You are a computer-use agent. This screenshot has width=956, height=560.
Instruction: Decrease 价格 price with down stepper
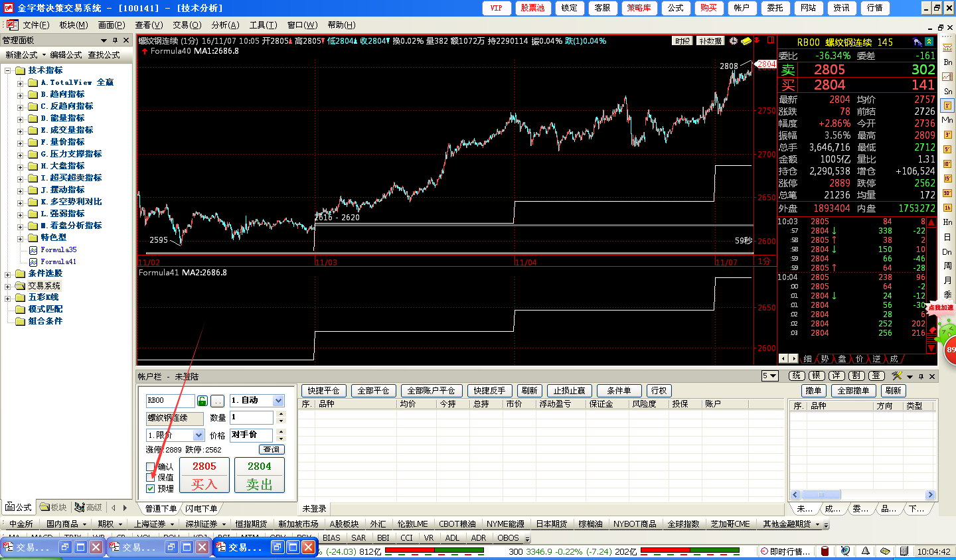[x=281, y=439]
